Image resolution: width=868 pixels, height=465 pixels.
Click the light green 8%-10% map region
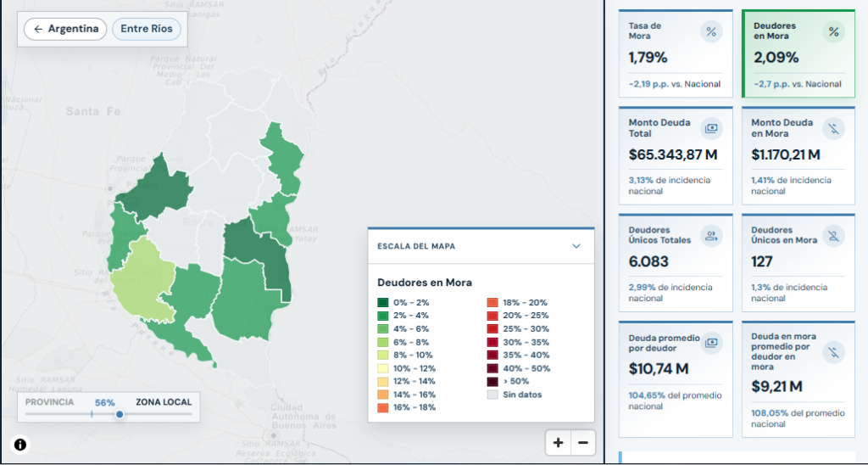coord(142,280)
